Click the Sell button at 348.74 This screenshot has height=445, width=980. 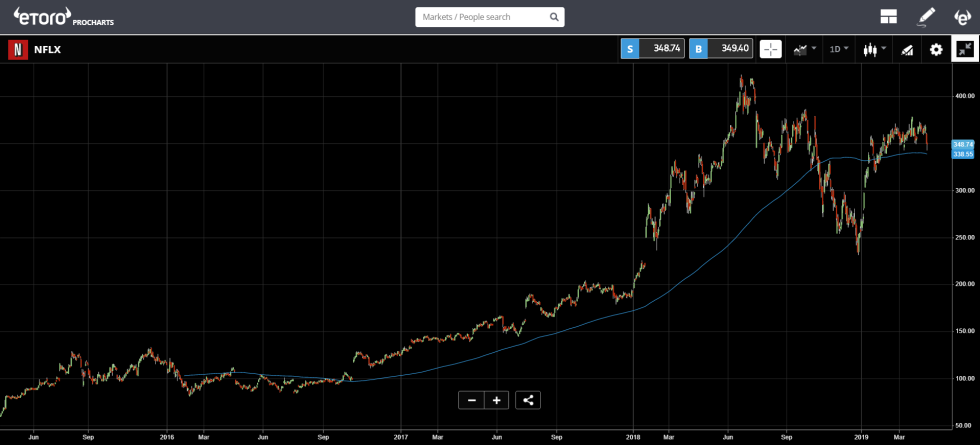pos(653,49)
